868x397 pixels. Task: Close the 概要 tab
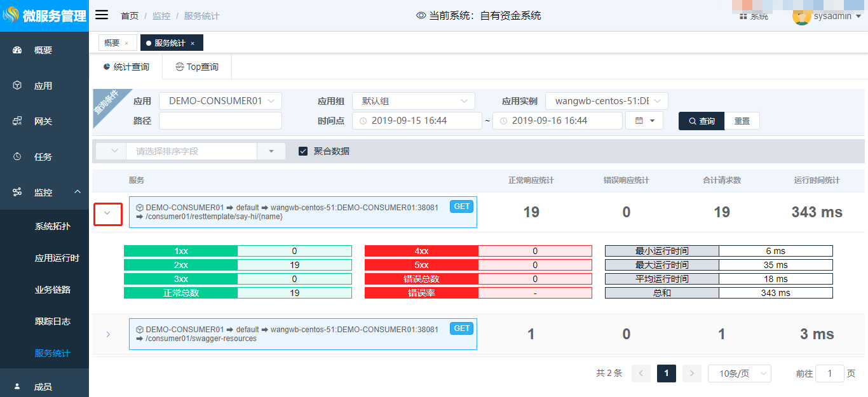pyautogui.click(x=126, y=43)
